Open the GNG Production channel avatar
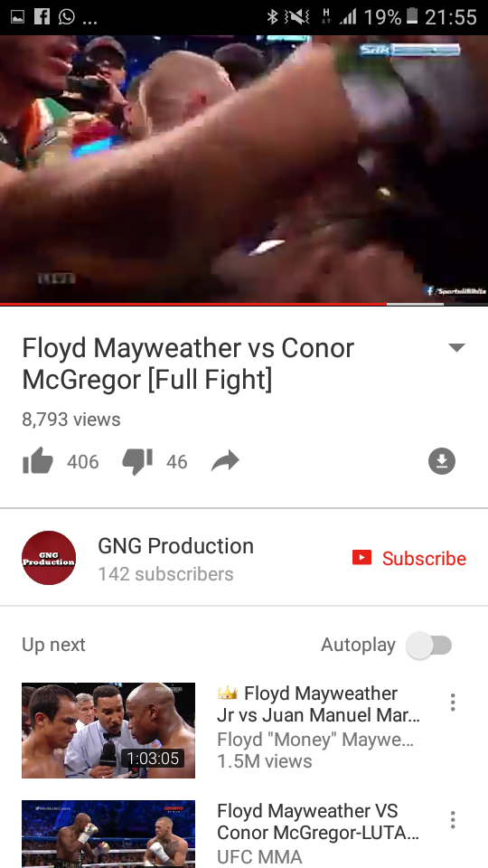Viewport: 488px width, 868px height. [49, 558]
